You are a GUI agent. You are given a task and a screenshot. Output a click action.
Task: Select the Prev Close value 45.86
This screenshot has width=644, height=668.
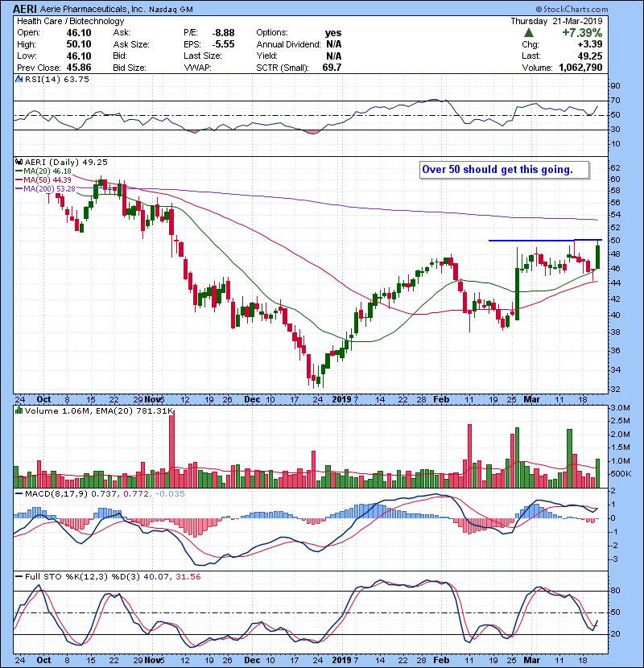click(79, 68)
